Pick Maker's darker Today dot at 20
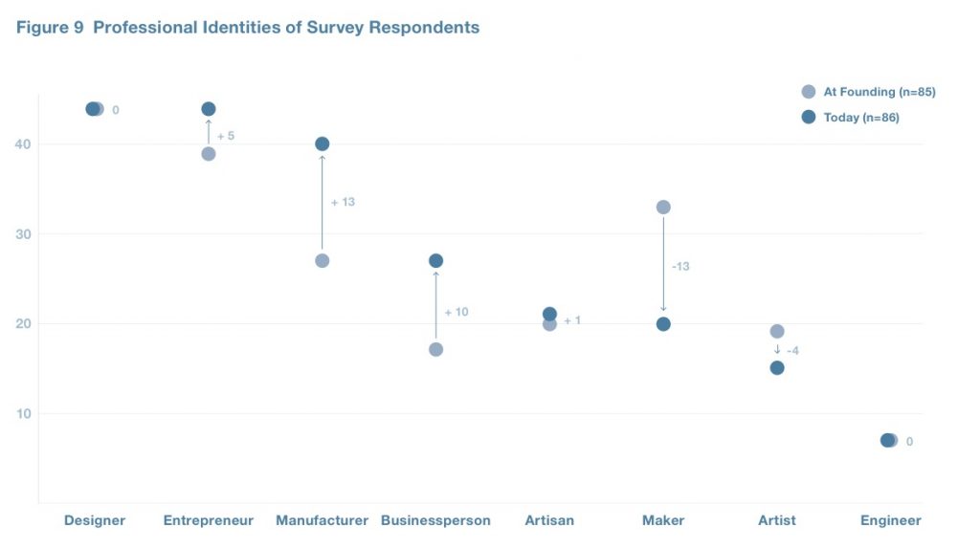The height and width of the screenshot is (549, 980). click(663, 324)
